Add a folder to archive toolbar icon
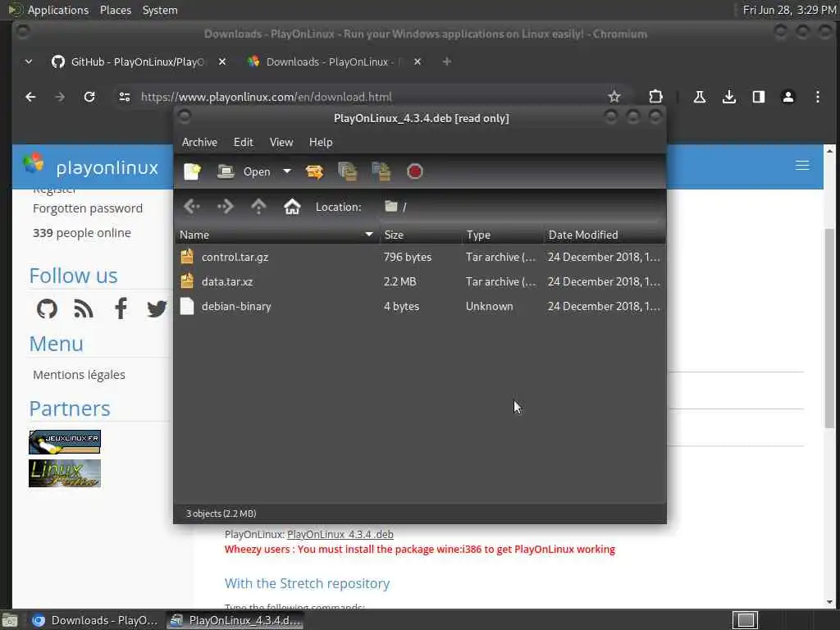Image resolution: width=840 pixels, height=630 pixels. pyautogui.click(x=381, y=171)
